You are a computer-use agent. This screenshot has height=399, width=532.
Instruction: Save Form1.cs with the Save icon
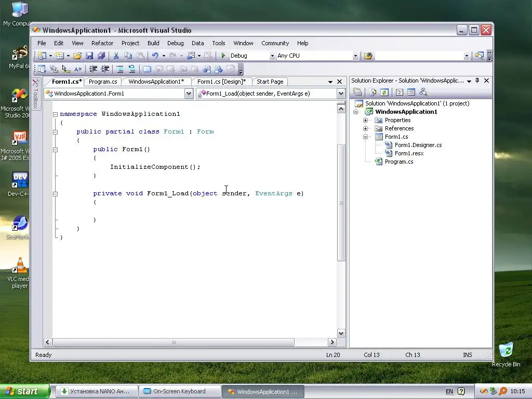coord(89,56)
